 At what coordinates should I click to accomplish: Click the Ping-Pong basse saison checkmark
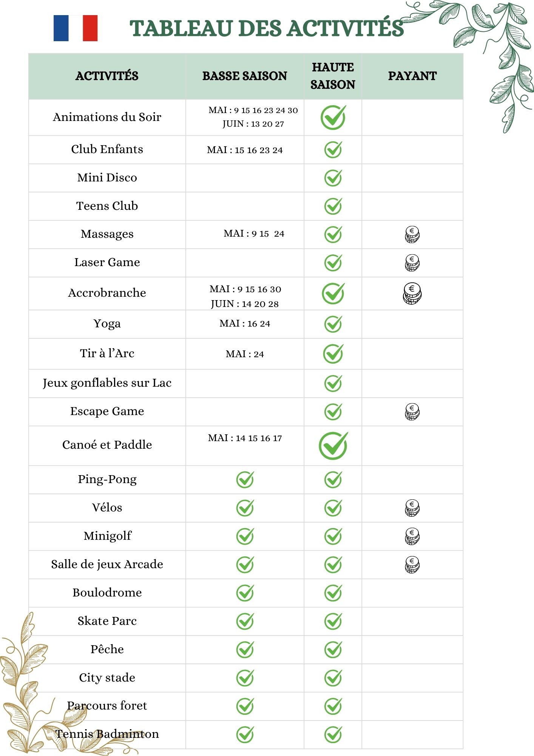pyautogui.click(x=245, y=480)
